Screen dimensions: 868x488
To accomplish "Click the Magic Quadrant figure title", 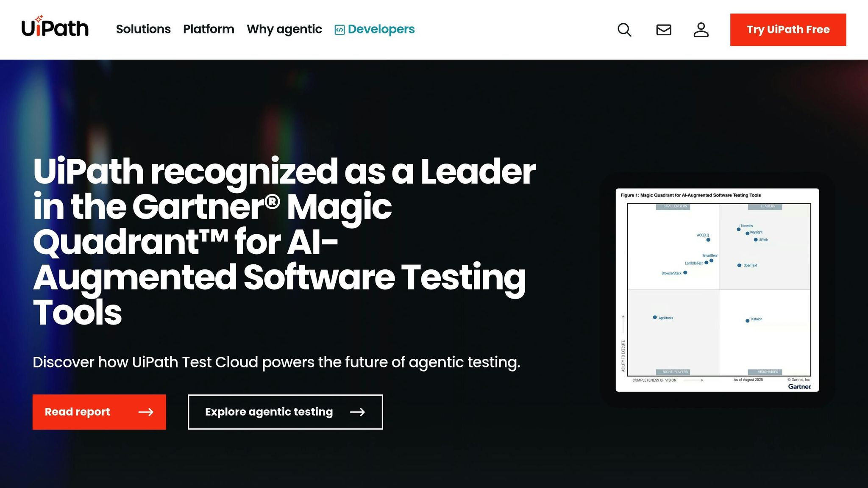I will click(x=690, y=195).
